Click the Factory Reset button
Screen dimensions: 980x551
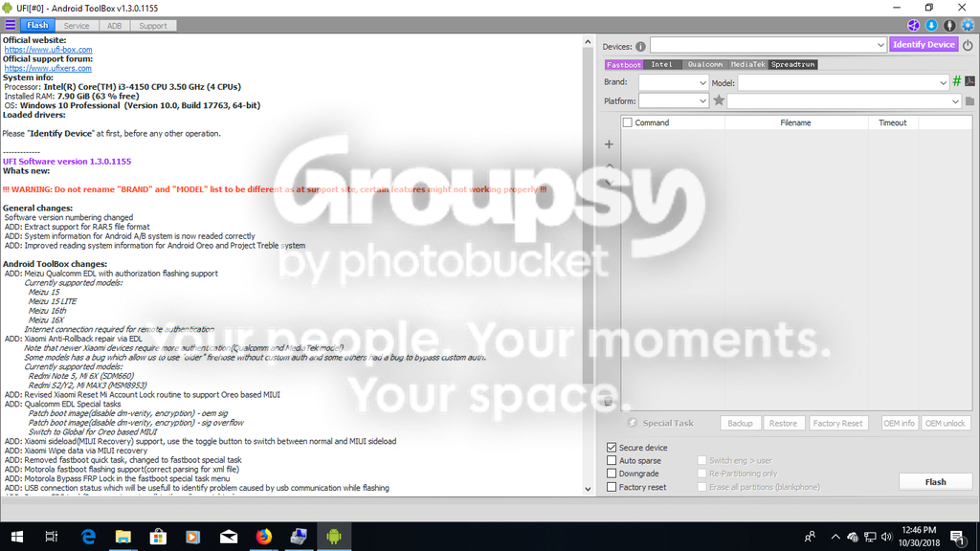click(837, 423)
